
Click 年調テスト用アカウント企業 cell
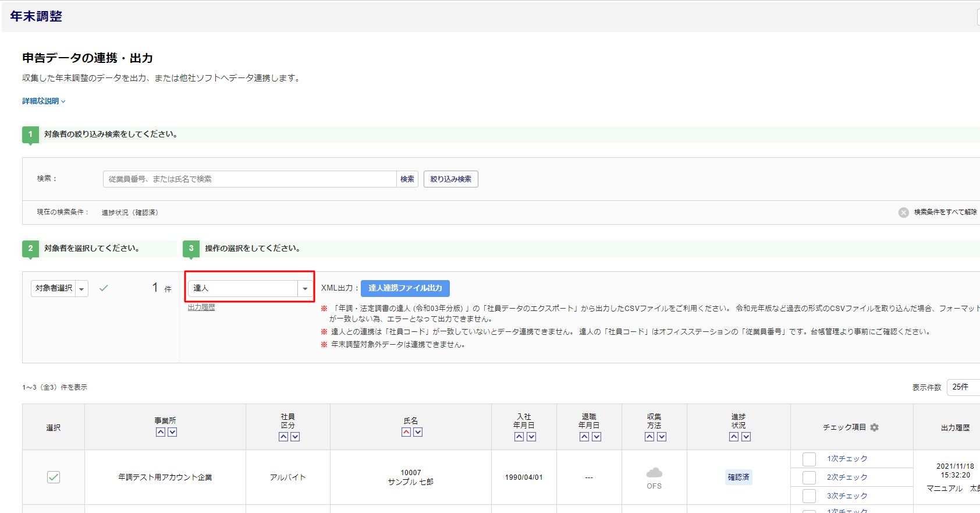click(x=165, y=477)
